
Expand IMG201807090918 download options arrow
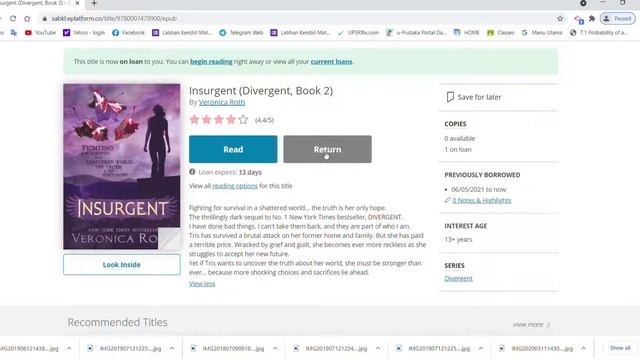pyautogui.click(x=275, y=349)
